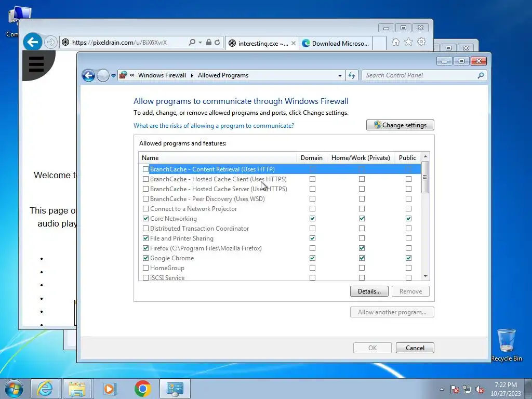
Task: Click the Control Panel search magnifier
Action: click(481, 75)
